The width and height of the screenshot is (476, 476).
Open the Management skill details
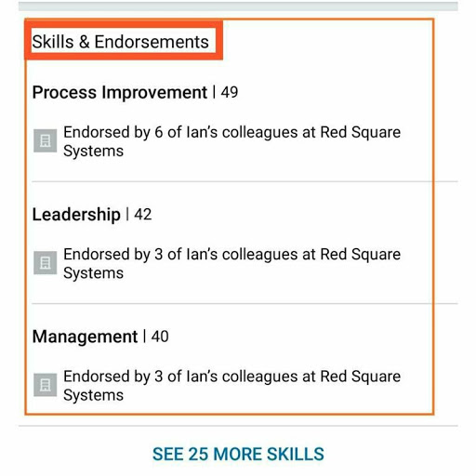pyautogui.click(x=85, y=337)
